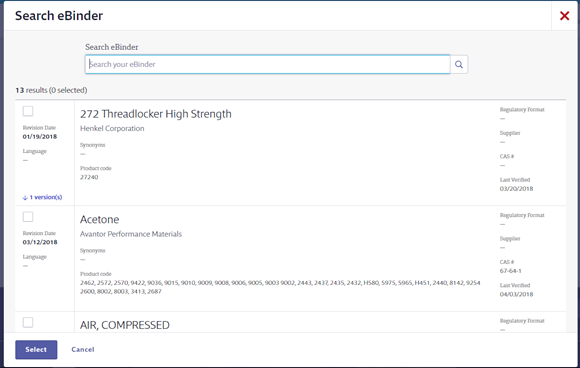Screen dimensions: 580x368
Task: Check the Acetone result checkbox
Action: coord(28,217)
